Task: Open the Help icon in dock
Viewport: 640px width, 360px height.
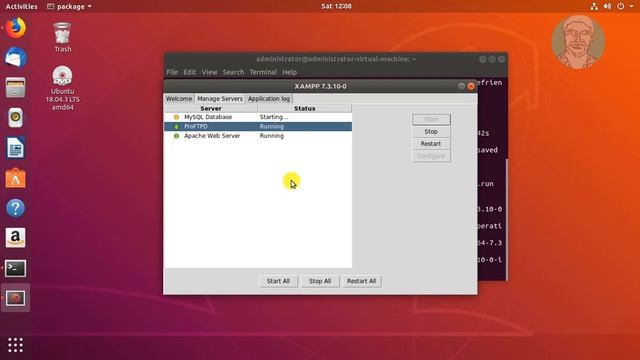Action: coord(16,208)
